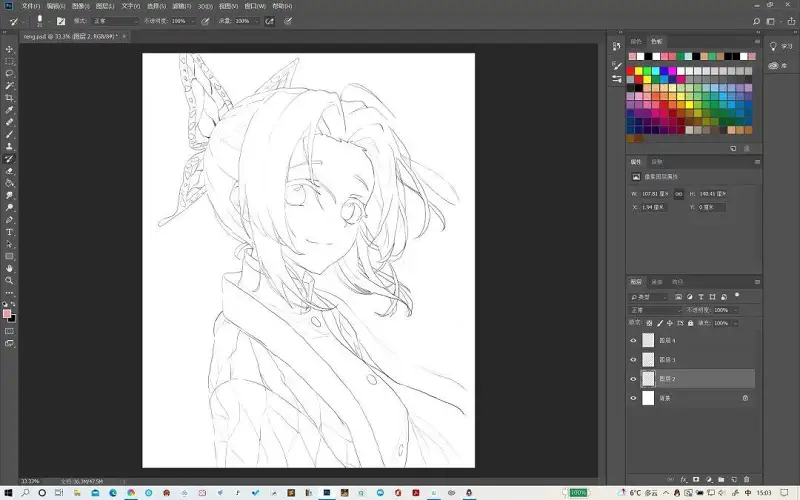Select the Brush tool

click(9, 135)
